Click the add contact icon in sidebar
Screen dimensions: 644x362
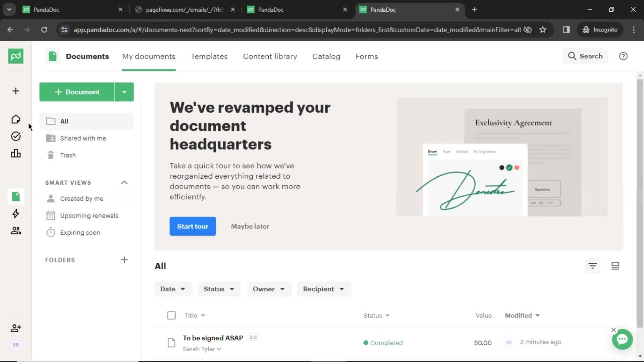pyautogui.click(x=15, y=328)
